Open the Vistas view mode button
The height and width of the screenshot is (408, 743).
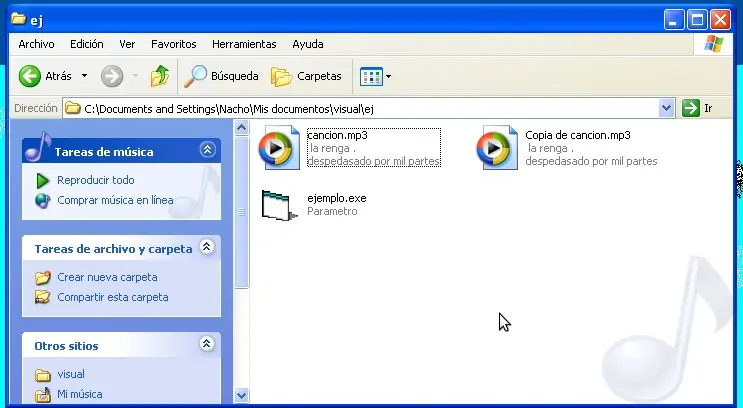coord(371,76)
